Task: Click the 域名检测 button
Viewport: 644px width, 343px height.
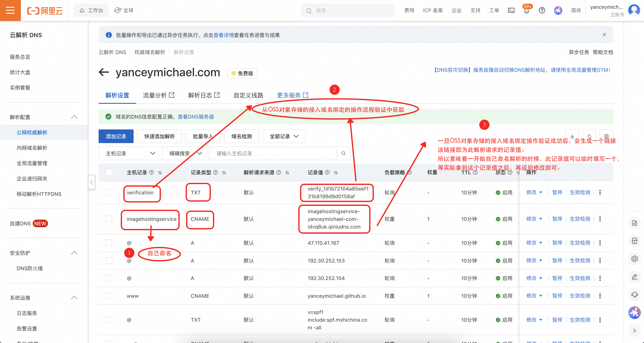Action: coord(242,136)
